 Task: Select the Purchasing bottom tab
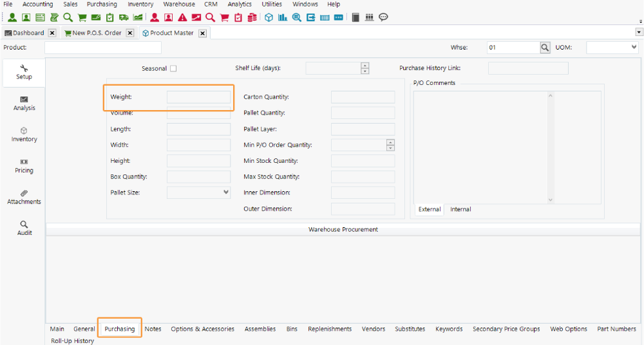coord(120,329)
